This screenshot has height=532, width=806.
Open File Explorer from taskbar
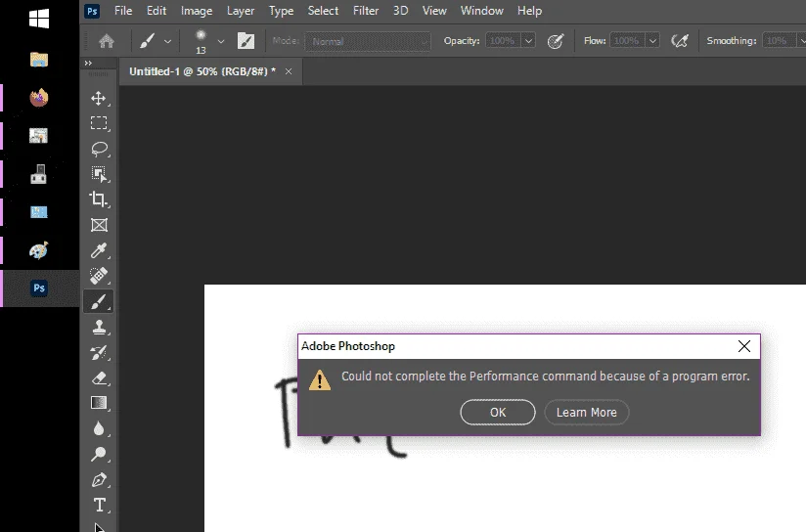[39, 59]
